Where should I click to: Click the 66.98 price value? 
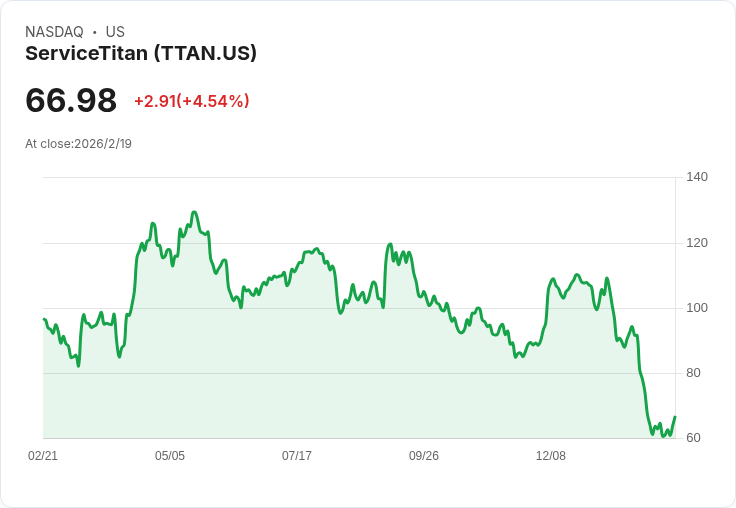pos(71,100)
